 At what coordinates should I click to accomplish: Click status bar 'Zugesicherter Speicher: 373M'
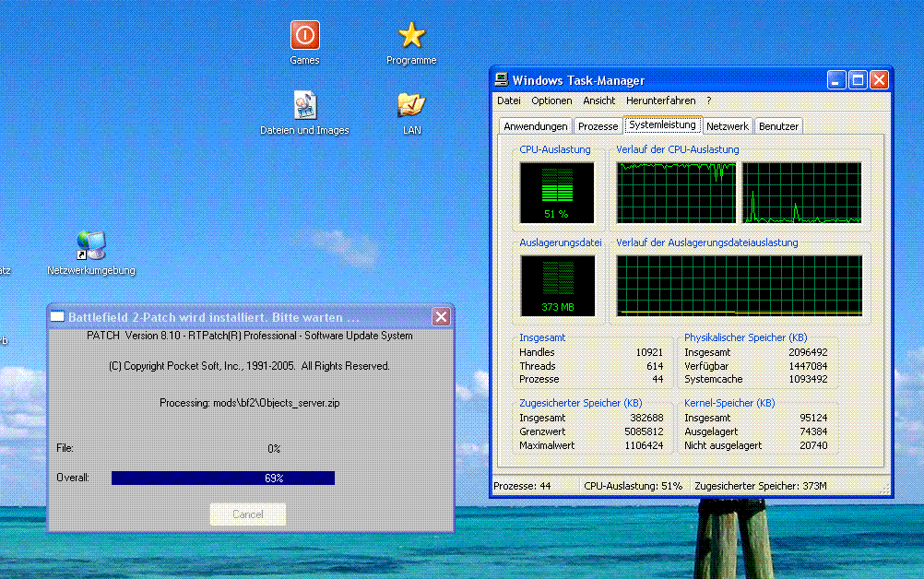click(760, 486)
